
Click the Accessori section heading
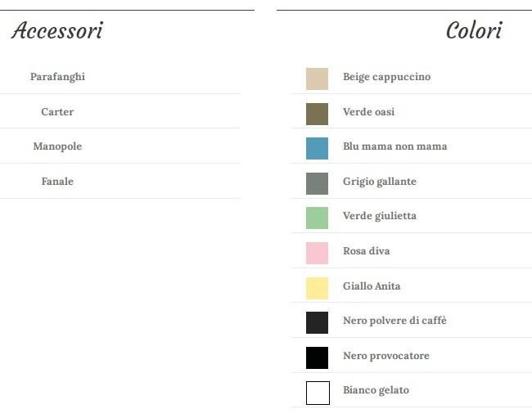pyautogui.click(x=57, y=31)
